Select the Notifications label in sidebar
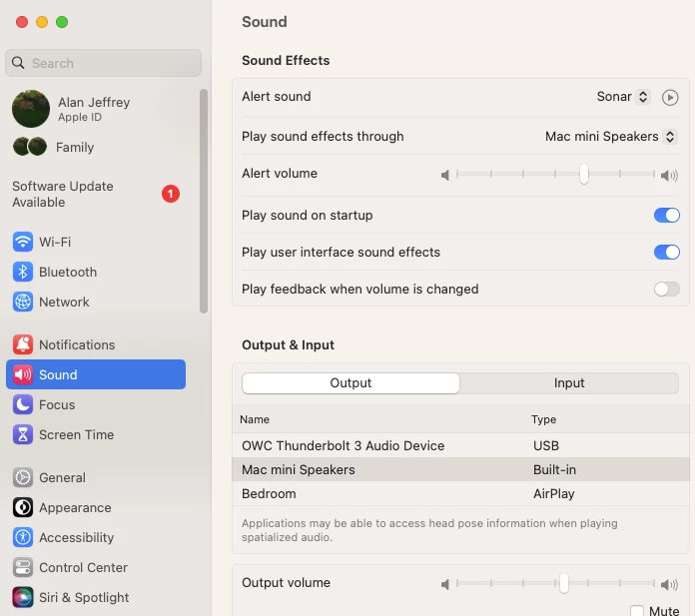 pyautogui.click(x=77, y=344)
